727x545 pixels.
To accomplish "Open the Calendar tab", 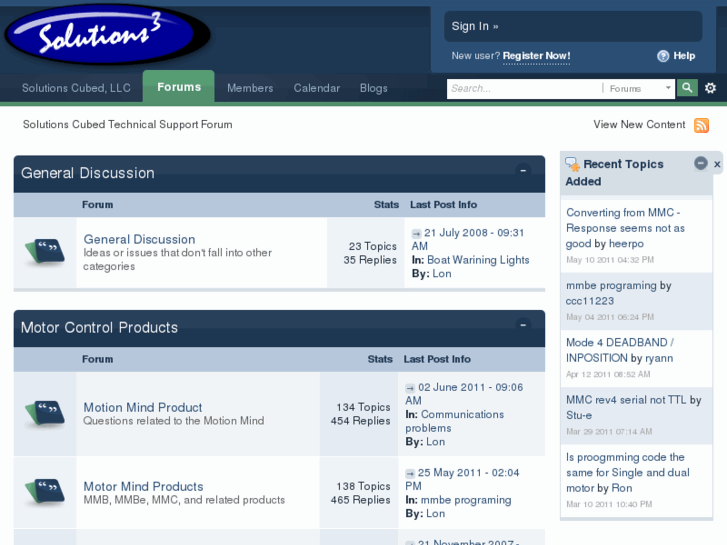I will (x=317, y=88).
